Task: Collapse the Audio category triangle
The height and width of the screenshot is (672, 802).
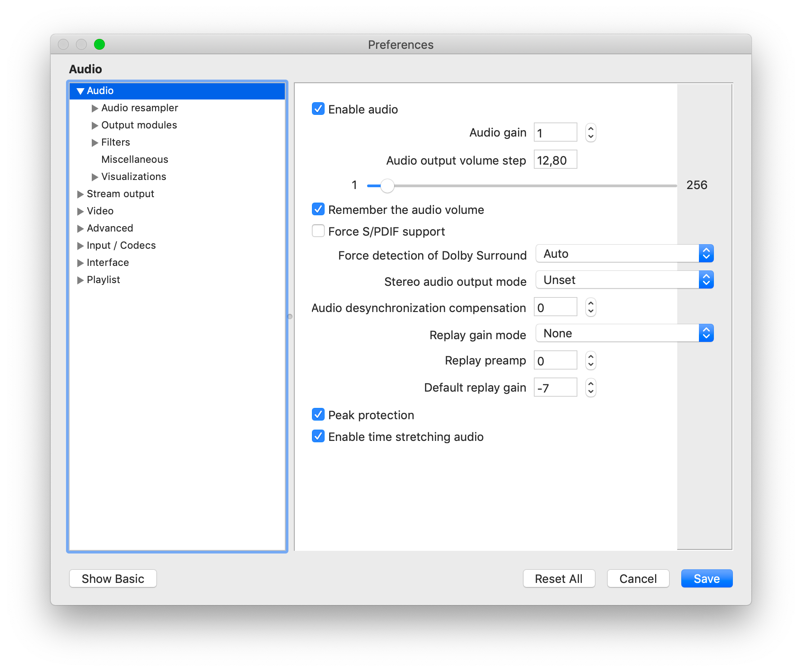Action: (x=80, y=91)
